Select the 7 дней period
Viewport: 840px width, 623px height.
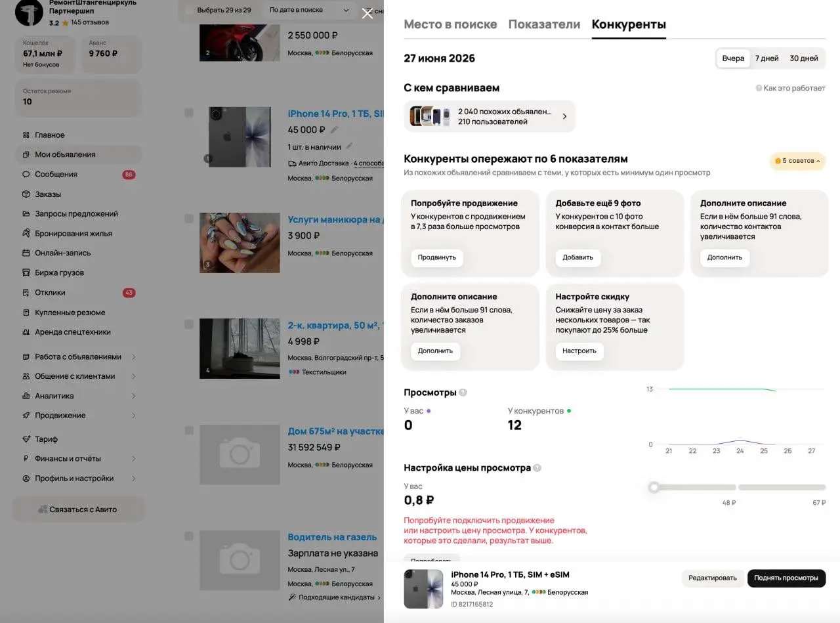pos(766,58)
